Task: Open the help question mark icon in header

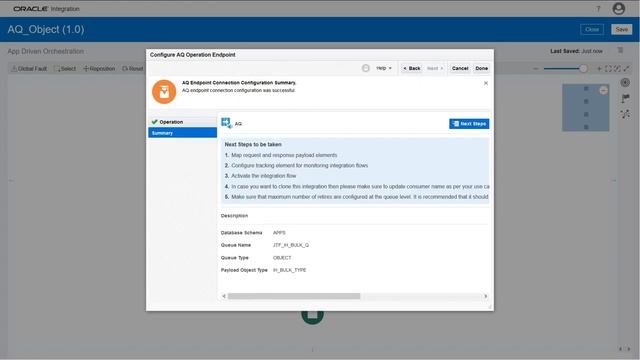Action: pyautogui.click(x=598, y=9)
